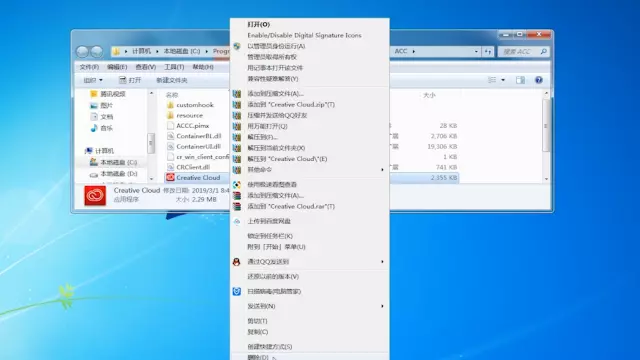Click the QQ penguin icon in context menu

pyautogui.click(x=236, y=262)
